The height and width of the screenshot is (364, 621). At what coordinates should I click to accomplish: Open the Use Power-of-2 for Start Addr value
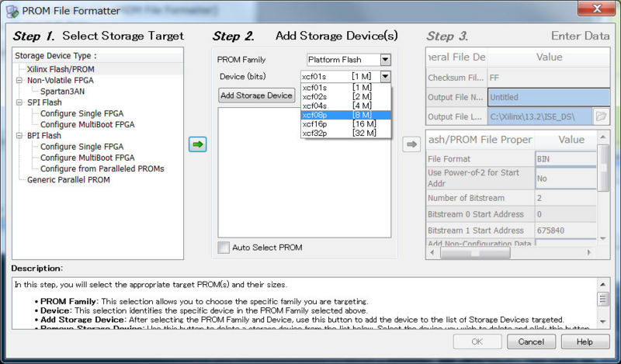566,179
